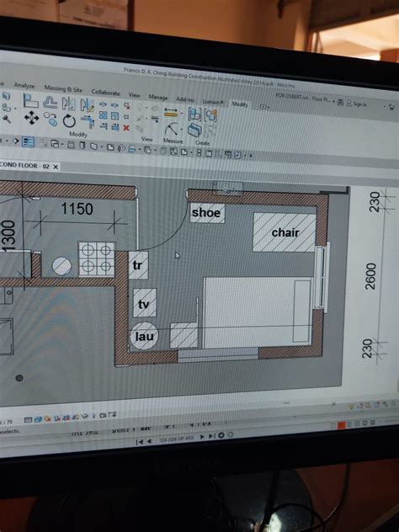Open Join Geometry dropdown arrow
399x532 pixels.
click(x=15, y=109)
